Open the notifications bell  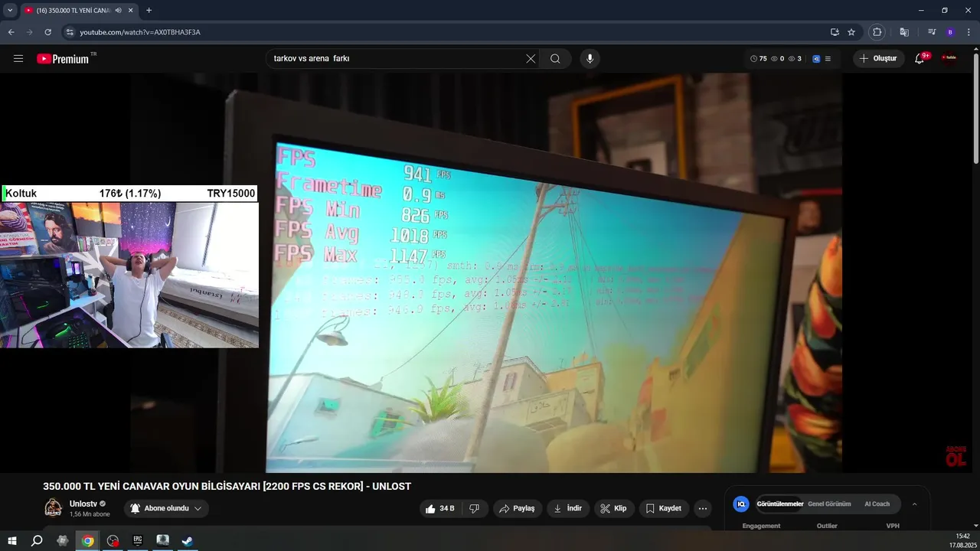coord(920,59)
